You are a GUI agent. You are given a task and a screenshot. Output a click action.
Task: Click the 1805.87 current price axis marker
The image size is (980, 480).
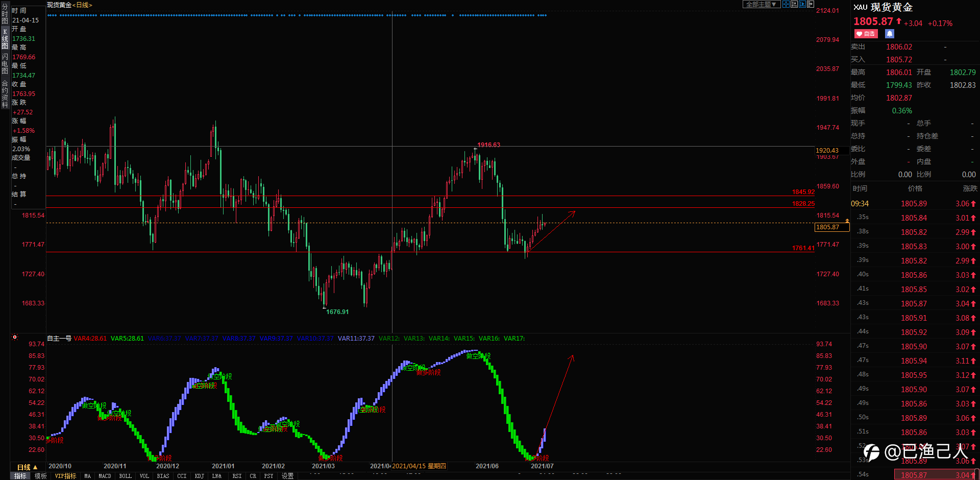(832, 227)
